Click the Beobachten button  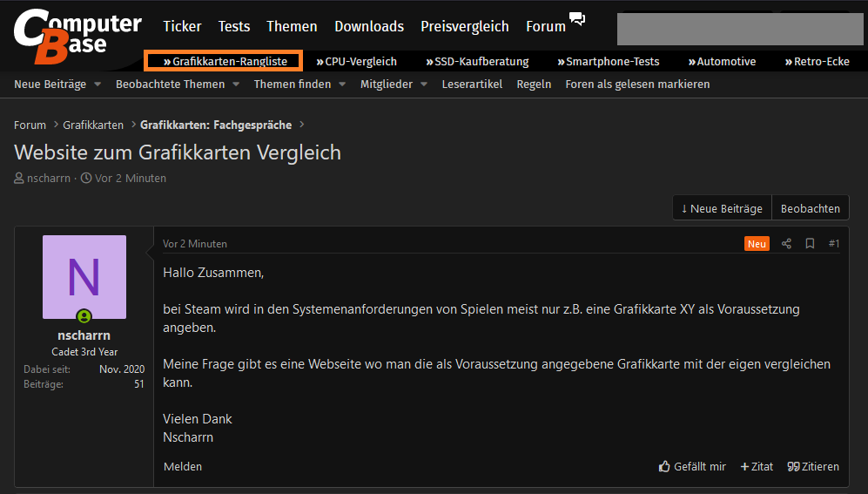tap(811, 208)
